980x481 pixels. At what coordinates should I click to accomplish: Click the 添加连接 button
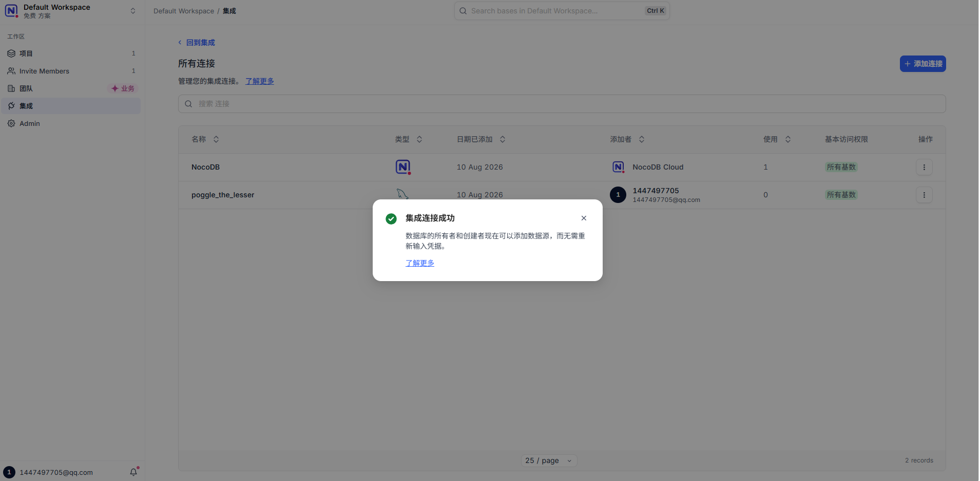coord(923,64)
